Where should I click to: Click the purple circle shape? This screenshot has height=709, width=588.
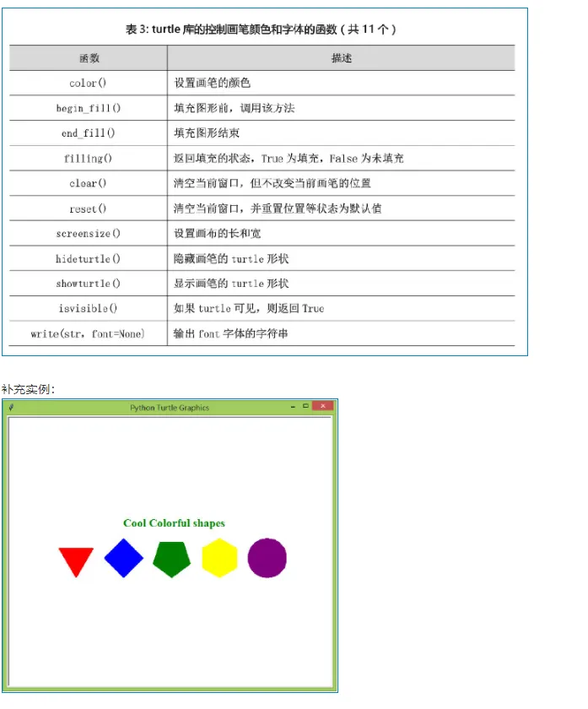[x=267, y=558]
